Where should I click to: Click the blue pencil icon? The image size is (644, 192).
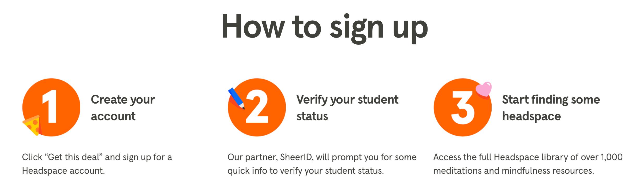pyautogui.click(x=236, y=98)
